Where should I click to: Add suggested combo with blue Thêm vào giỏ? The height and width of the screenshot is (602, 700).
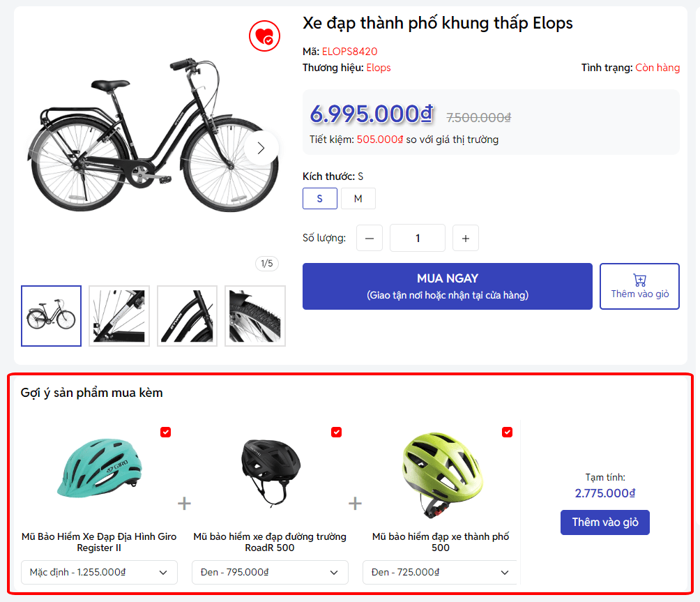[604, 522]
